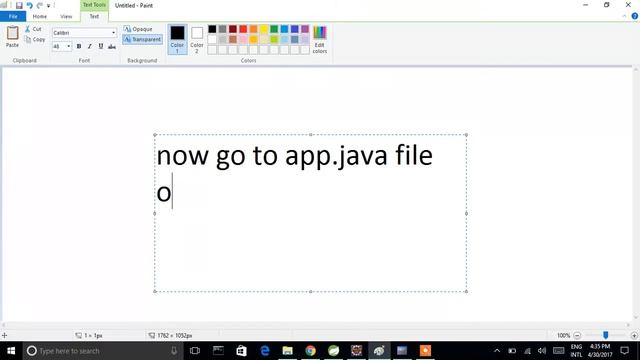Click the Paste clipboard button
Viewport: 640px width, 360px height.
point(12,37)
